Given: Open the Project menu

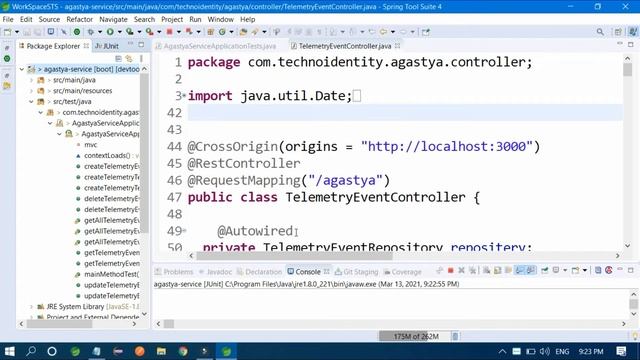Looking at the screenshot, I should click(x=172, y=19).
